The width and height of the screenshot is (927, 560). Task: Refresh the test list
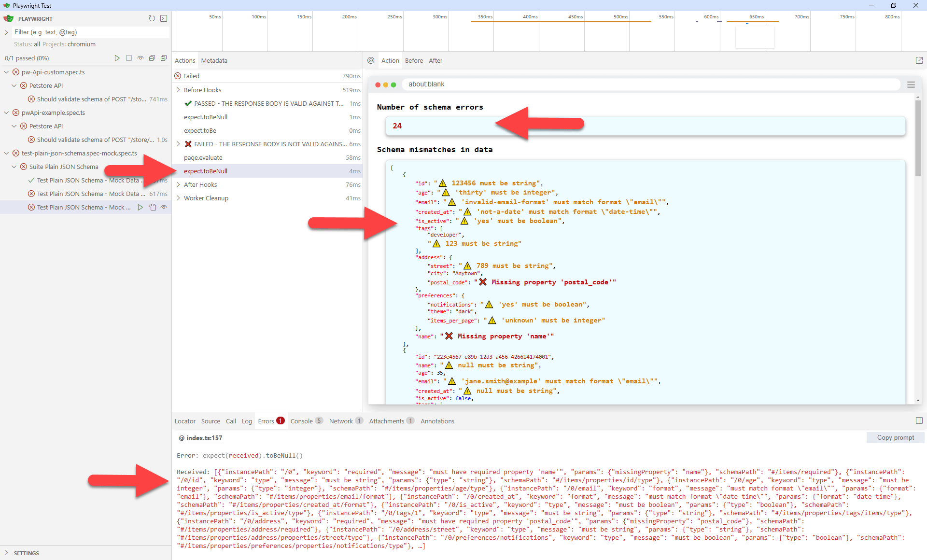click(152, 18)
